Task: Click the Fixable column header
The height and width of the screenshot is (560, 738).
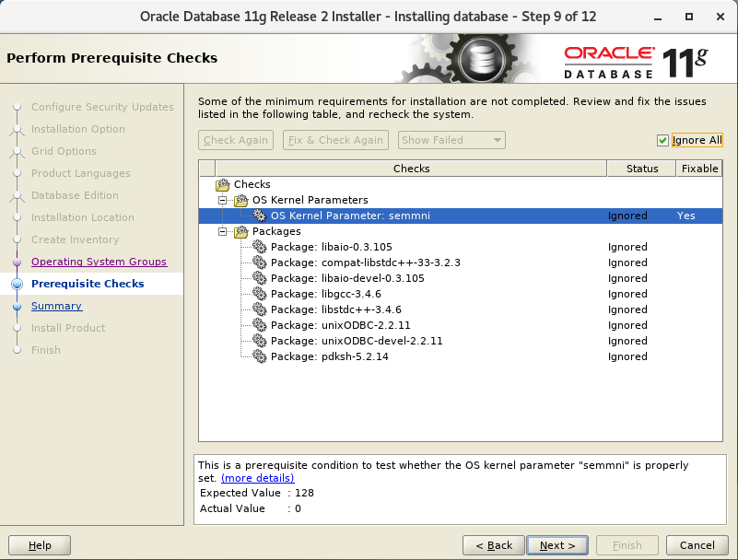Action: coord(699,169)
